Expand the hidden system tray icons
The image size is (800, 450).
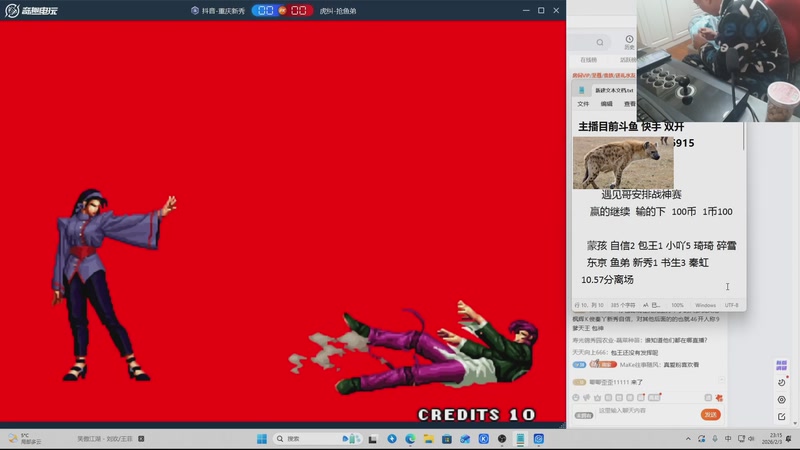[x=688, y=439]
